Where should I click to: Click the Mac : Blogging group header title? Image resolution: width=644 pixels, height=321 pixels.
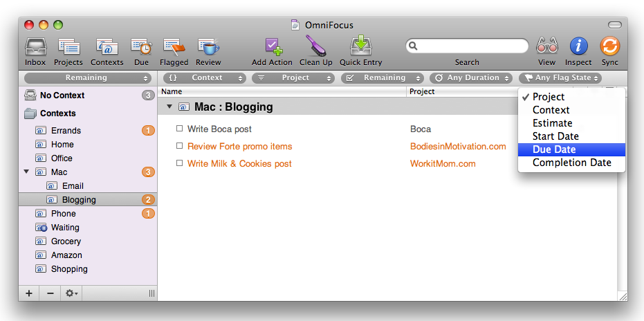pos(234,107)
